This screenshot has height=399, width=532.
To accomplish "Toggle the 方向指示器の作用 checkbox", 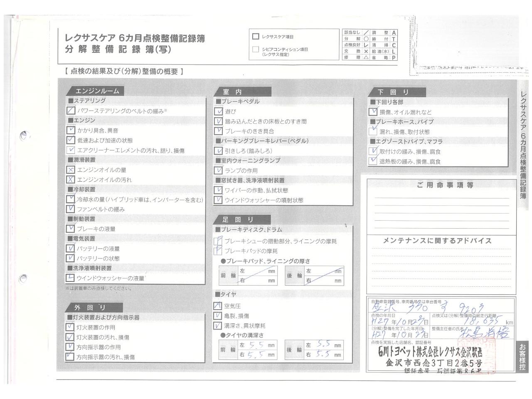I will click(x=70, y=347).
